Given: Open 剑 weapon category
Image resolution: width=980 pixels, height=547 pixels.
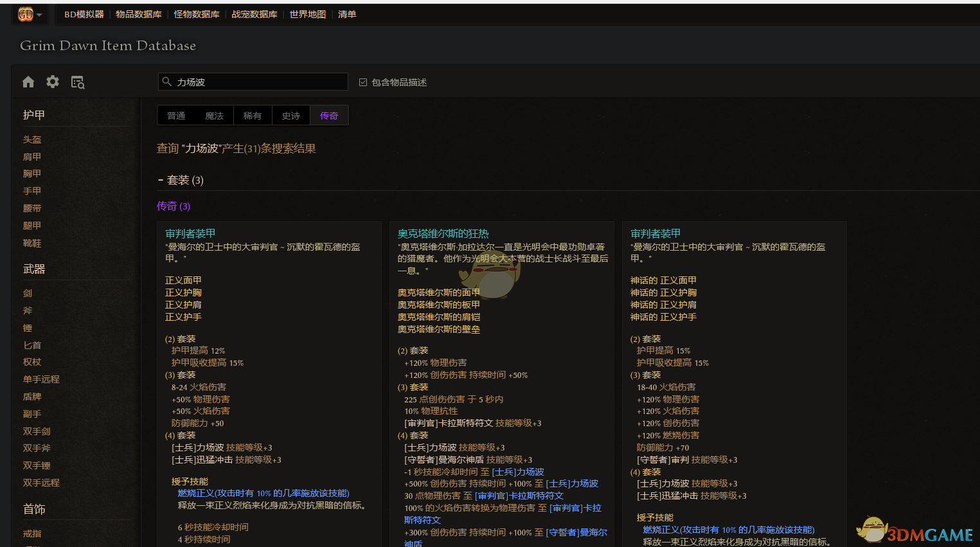Looking at the screenshot, I should click(28, 293).
